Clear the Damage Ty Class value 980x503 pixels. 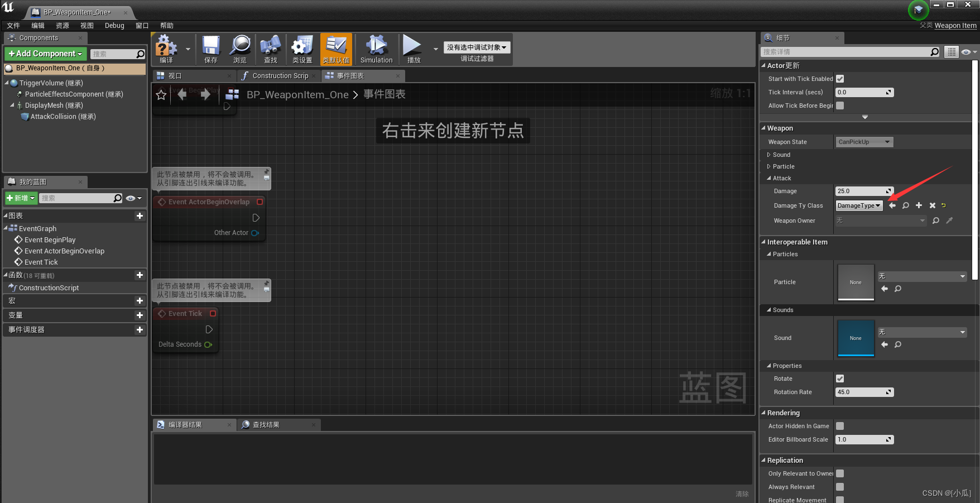tap(933, 205)
